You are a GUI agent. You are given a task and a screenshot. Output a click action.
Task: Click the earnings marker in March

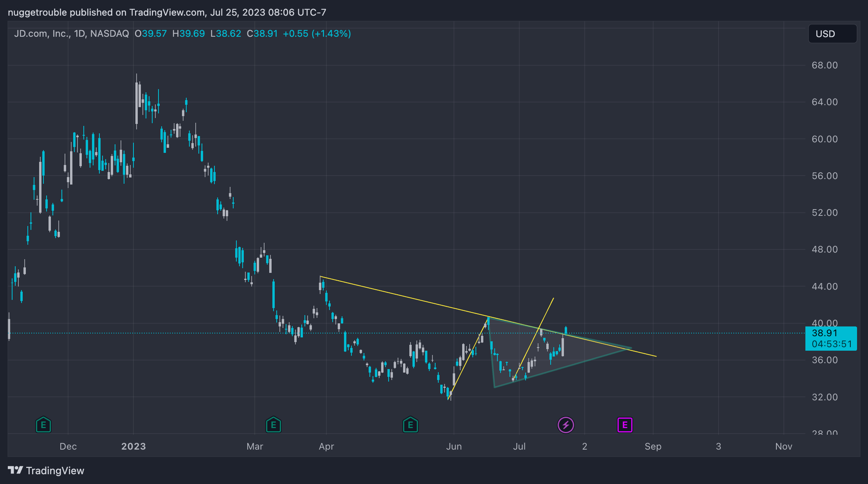(274, 425)
